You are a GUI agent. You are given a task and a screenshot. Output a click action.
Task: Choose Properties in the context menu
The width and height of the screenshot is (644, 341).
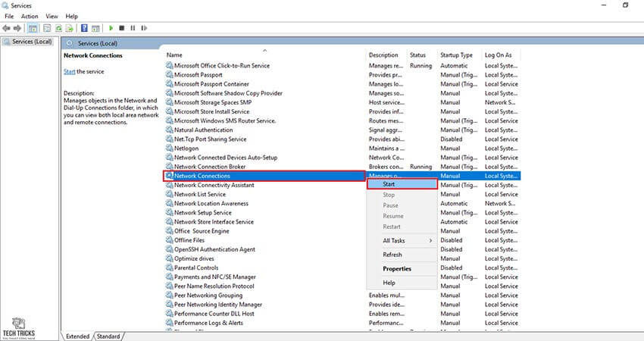402,269
